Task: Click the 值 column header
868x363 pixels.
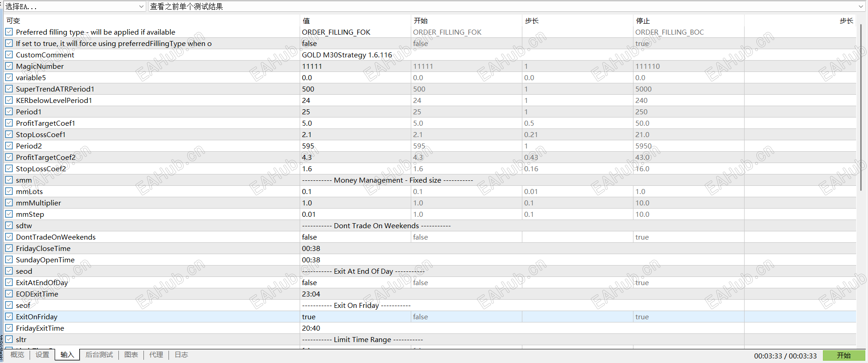Action: click(306, 20)
